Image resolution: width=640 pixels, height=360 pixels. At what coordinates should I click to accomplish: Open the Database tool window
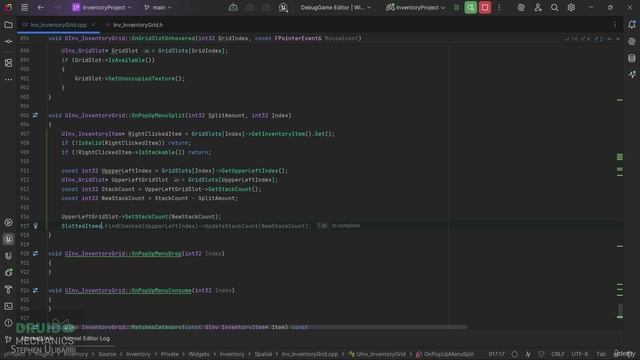pyautogui.click(x=632, y=58)
